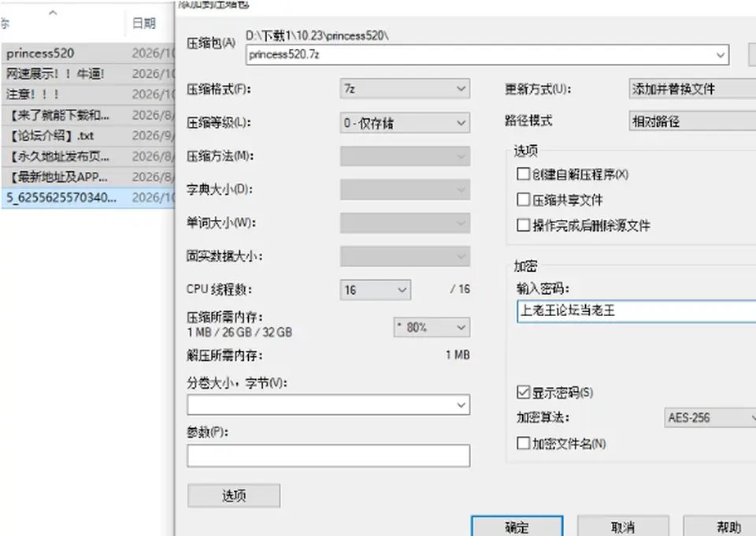Open the 压缩格式 7z dropdown
756x536 pixels.
[x=405, y=89]
